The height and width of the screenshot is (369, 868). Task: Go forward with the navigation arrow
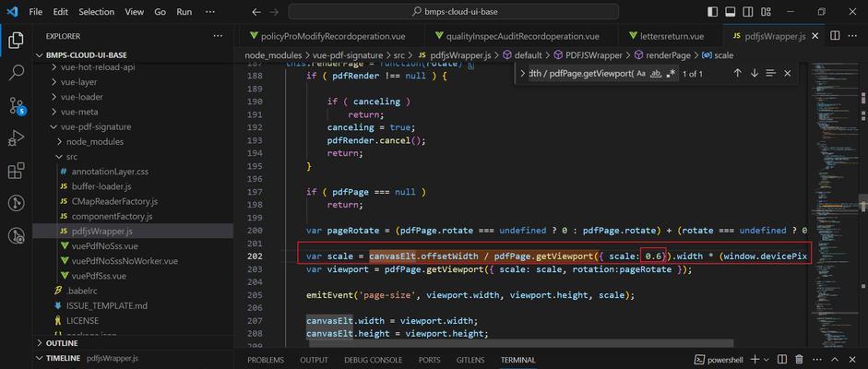[x=274, y=12]
